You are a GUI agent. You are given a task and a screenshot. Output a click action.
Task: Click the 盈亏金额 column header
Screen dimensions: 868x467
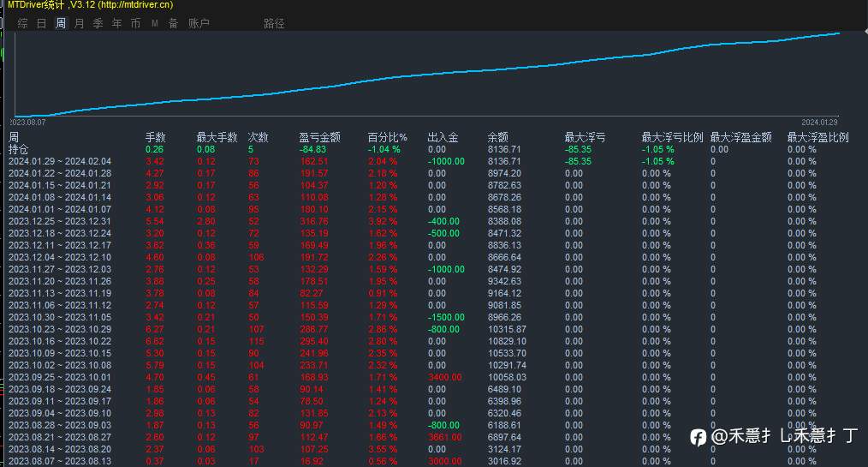(319, 137)
